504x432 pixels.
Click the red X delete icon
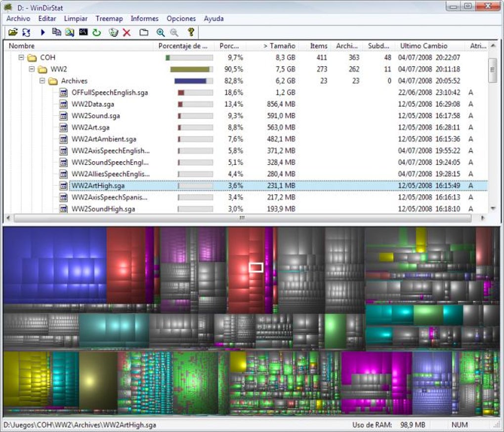127,33
